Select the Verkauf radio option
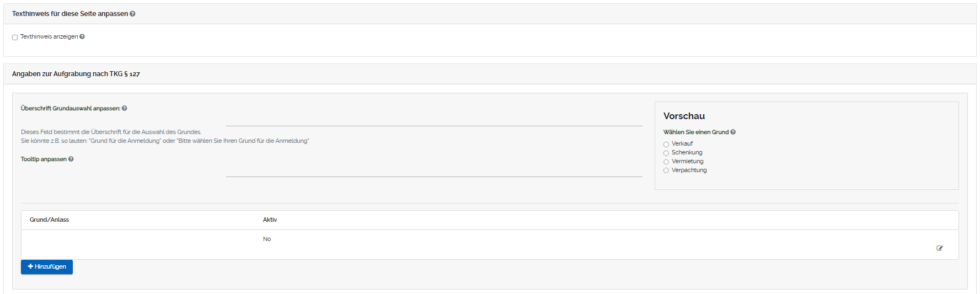Screen dimensions: 980x294 click(666, 145)
